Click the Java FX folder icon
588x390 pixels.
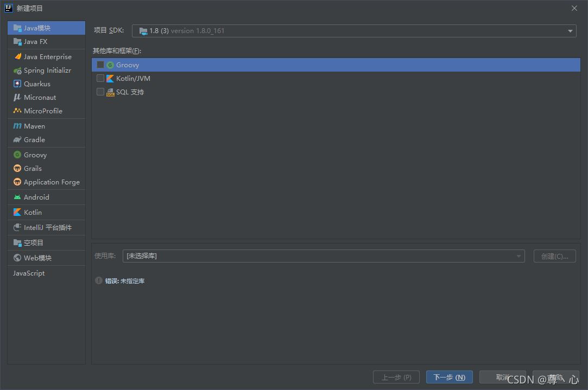17,42
